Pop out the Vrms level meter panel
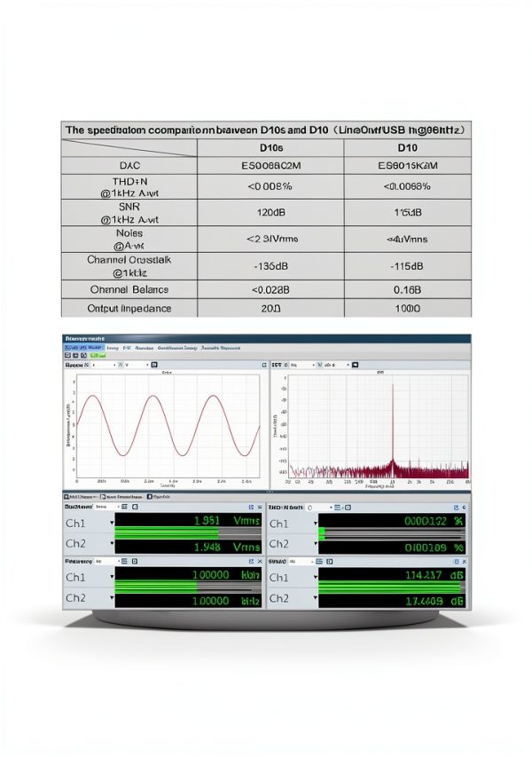The height and width of the screenshot is (757, 532). pos(251,508)
